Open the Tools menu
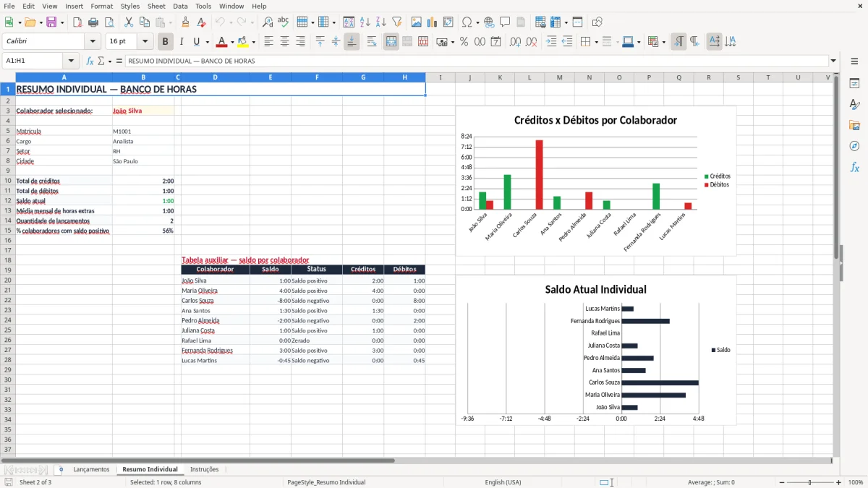The width and height of the screenshot is (868, 488). coord(203,6)
